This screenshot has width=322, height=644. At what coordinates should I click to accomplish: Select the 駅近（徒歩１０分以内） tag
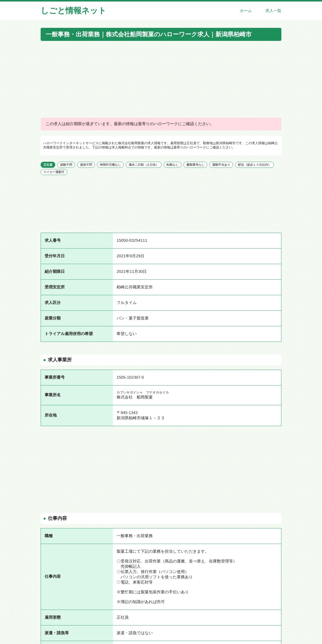255,165
